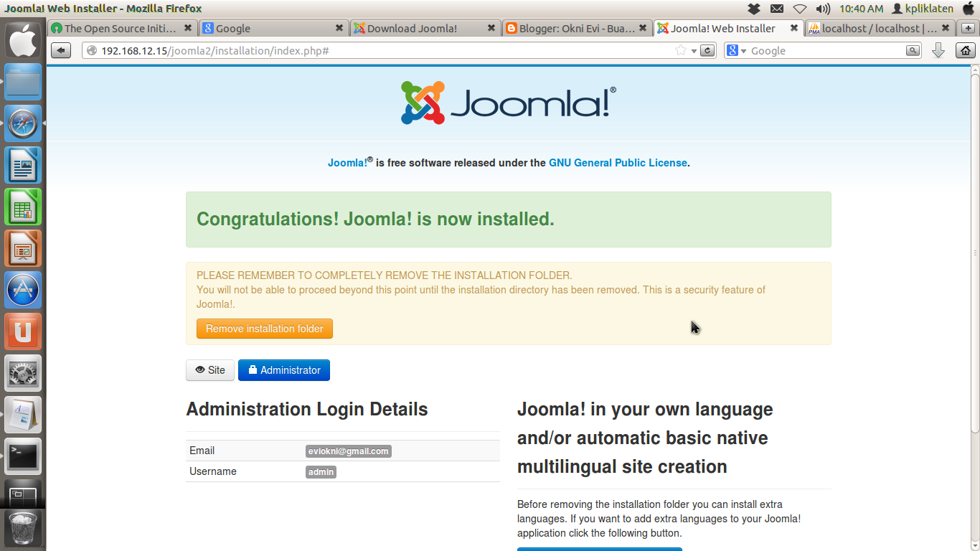Screen dimensions: 980x551
Task: Open the kpliklaten user menu
Action: 922,9
